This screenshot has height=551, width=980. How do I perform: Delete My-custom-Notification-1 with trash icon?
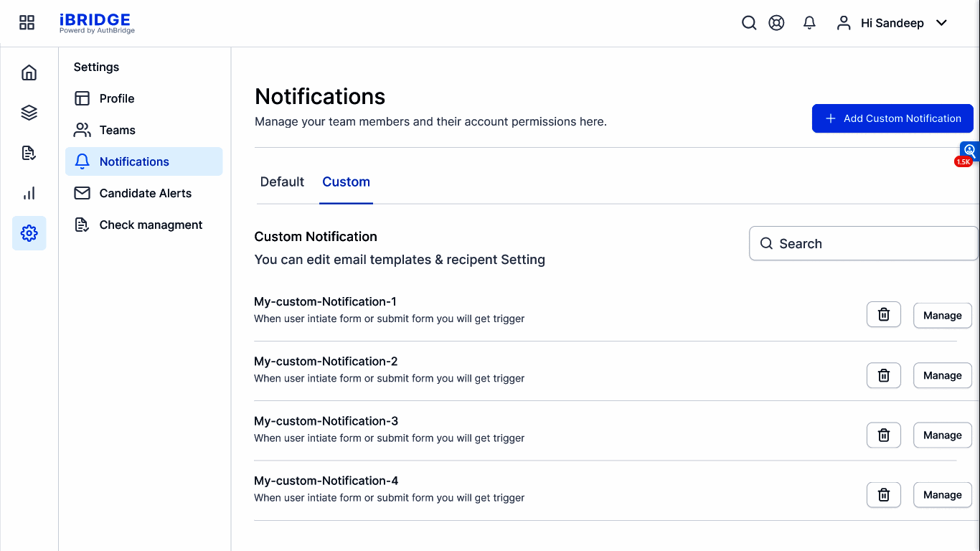[884, 315]
